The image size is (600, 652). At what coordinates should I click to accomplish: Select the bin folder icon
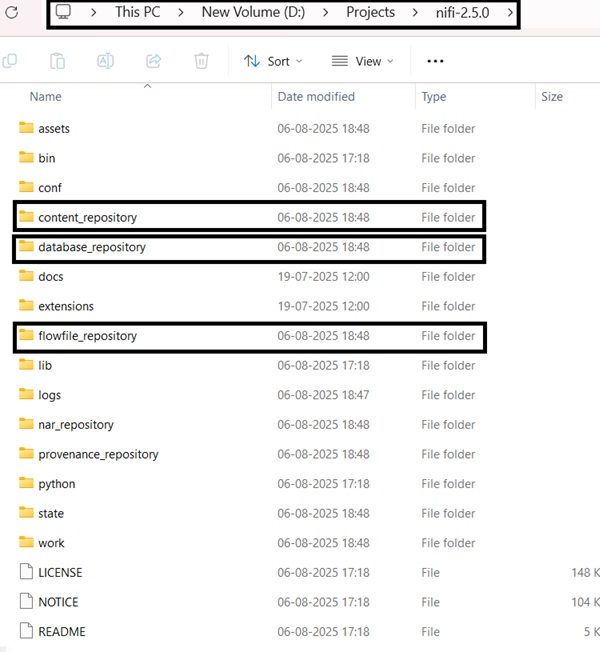(x=26, y=157)
